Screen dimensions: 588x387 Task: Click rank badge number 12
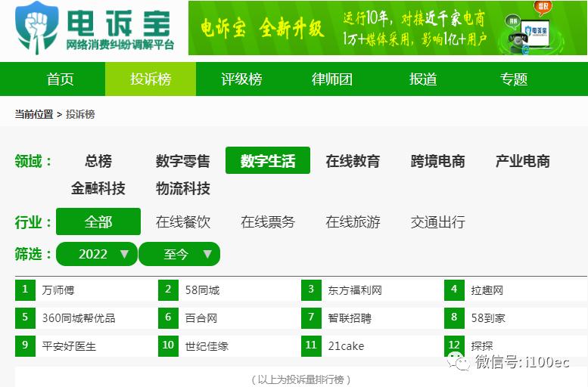click(455, 345)
